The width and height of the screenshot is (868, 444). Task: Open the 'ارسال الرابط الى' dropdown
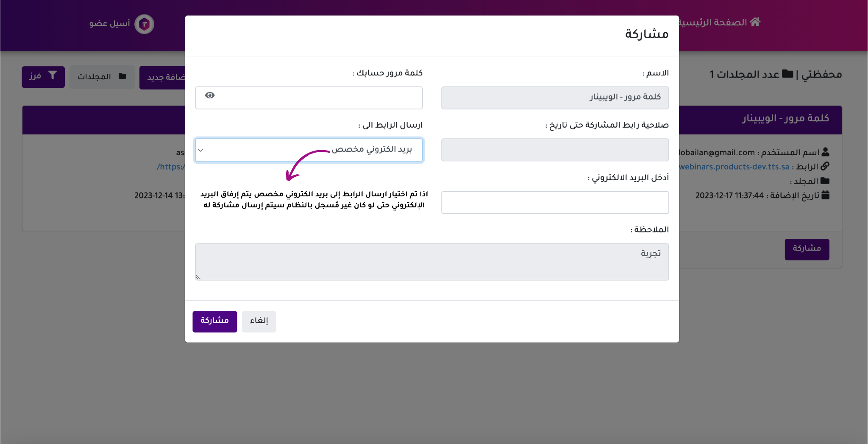[x=309, y=150]
